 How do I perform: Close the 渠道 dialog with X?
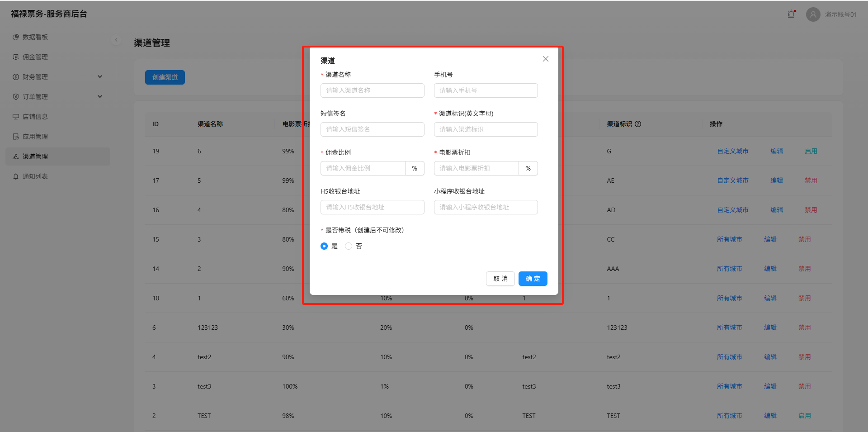[546, 59]
